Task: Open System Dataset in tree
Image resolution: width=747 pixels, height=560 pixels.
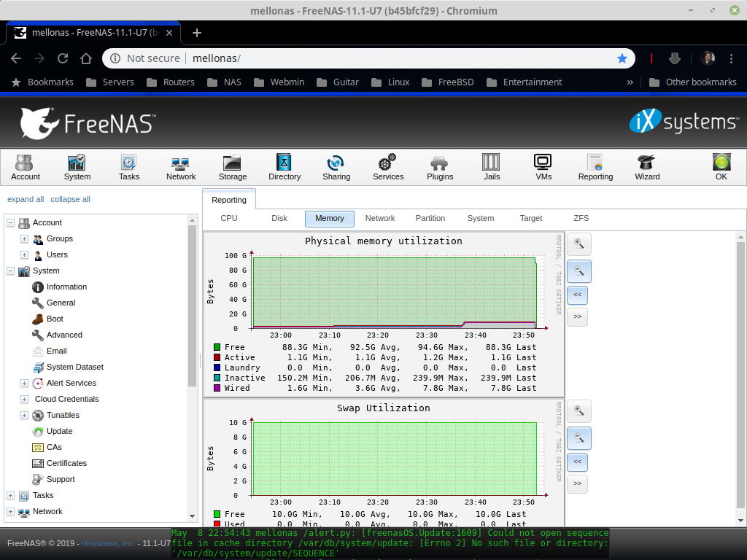Action: (75, 367)
